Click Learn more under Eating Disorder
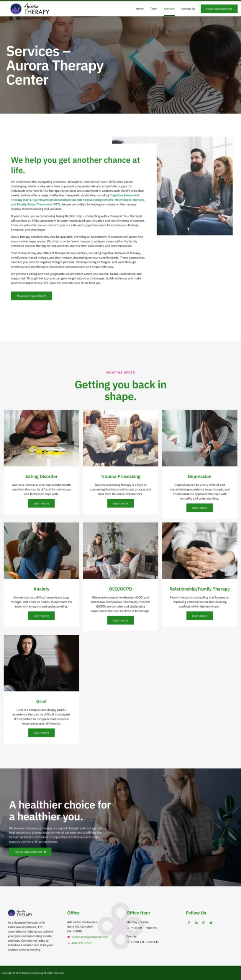The width and height of the screenshot is (241, 980). point(41,503)
